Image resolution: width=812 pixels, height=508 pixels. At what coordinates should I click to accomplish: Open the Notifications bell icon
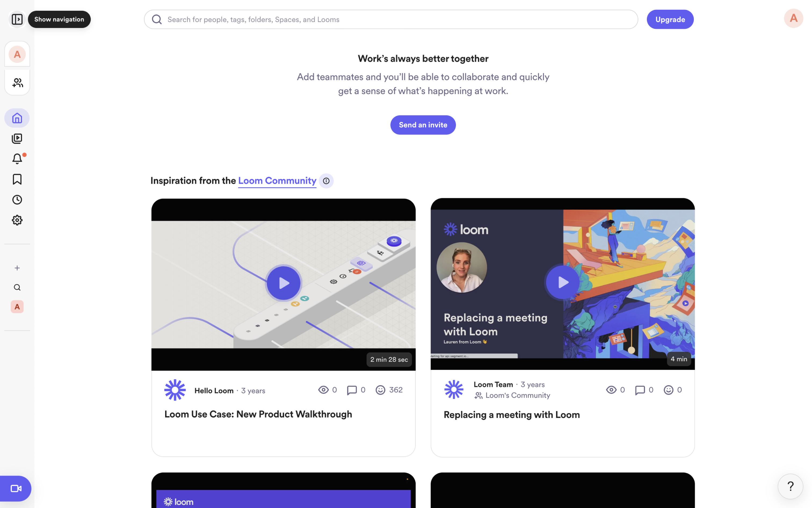(17, 159)
